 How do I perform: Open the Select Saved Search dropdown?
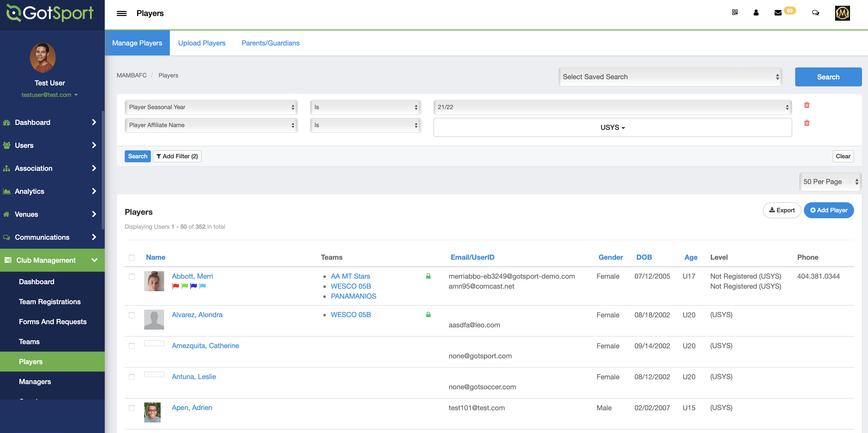coord(670,77)
